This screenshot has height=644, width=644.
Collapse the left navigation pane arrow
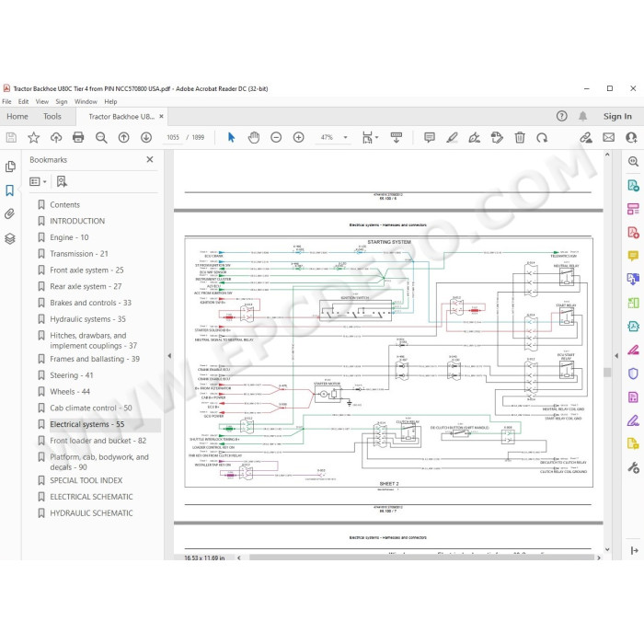(x=169, y=356)
